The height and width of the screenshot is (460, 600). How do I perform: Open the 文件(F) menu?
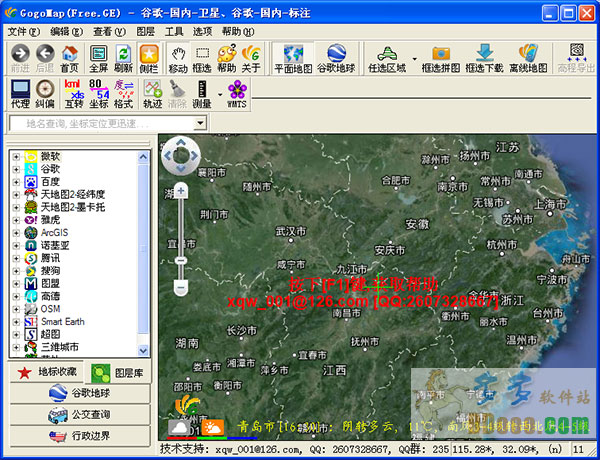24,32
